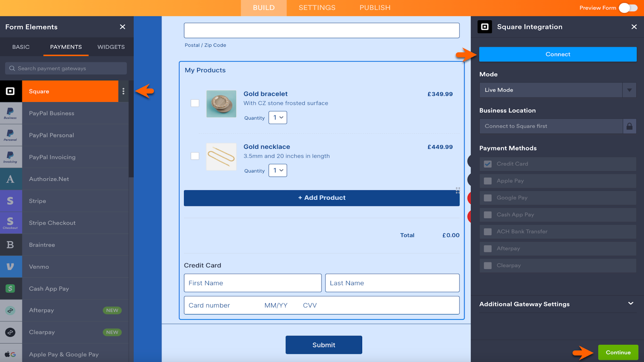Viewport: 644px width, 362px height.
Task: Enable the Google Pay payment method
Action: [488, 198]
